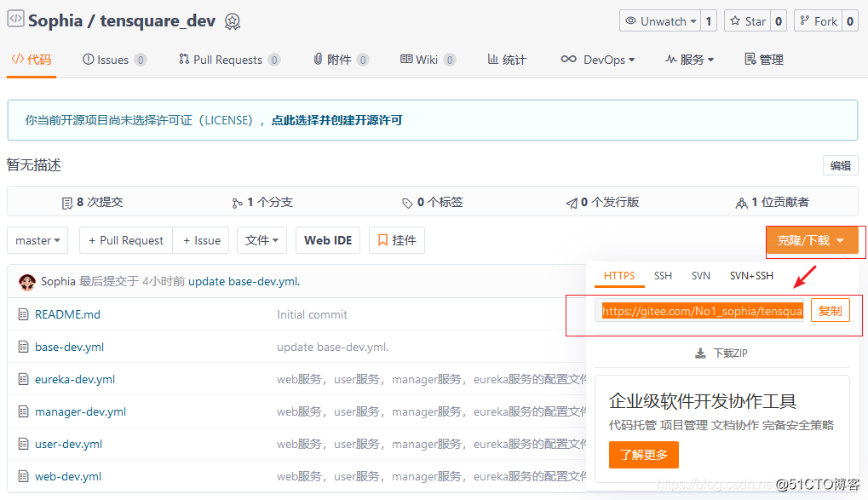Click the 点此选择并创建开源许可 link
868x500 pixels.
click(336, 121)
